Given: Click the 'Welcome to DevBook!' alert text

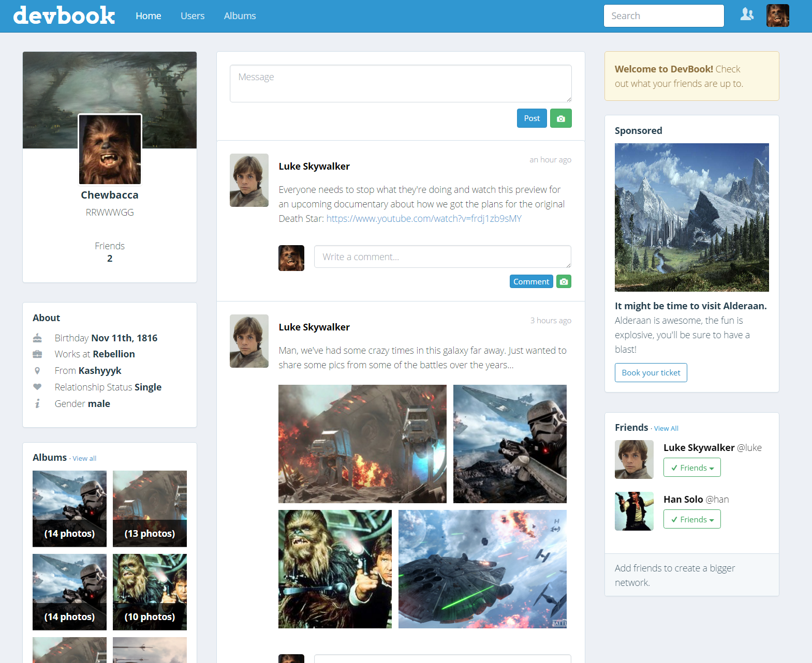Looking at the screenshot, I should [664, 69].
